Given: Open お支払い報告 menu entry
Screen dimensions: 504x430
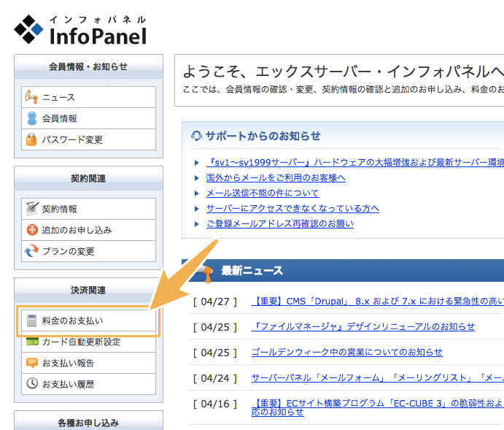Looking at the screenshot, I should pos(88,363).
